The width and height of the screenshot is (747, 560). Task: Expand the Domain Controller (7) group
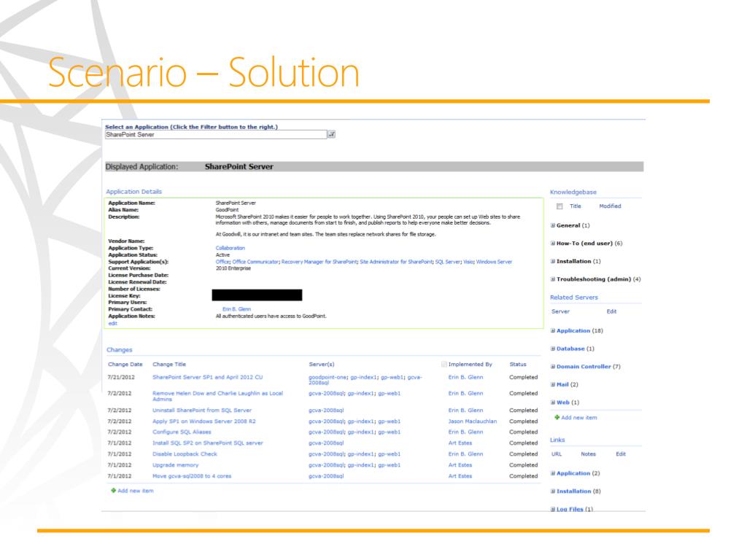click(553, 367)
